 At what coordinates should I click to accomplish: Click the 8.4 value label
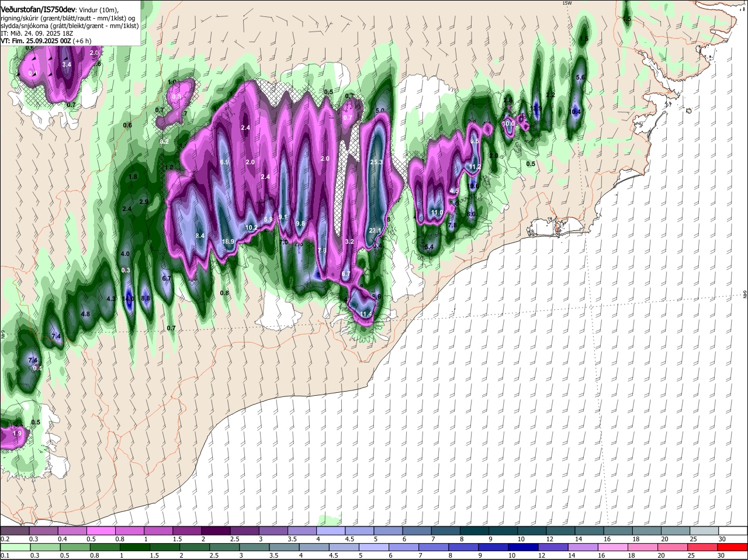point(200,236)
